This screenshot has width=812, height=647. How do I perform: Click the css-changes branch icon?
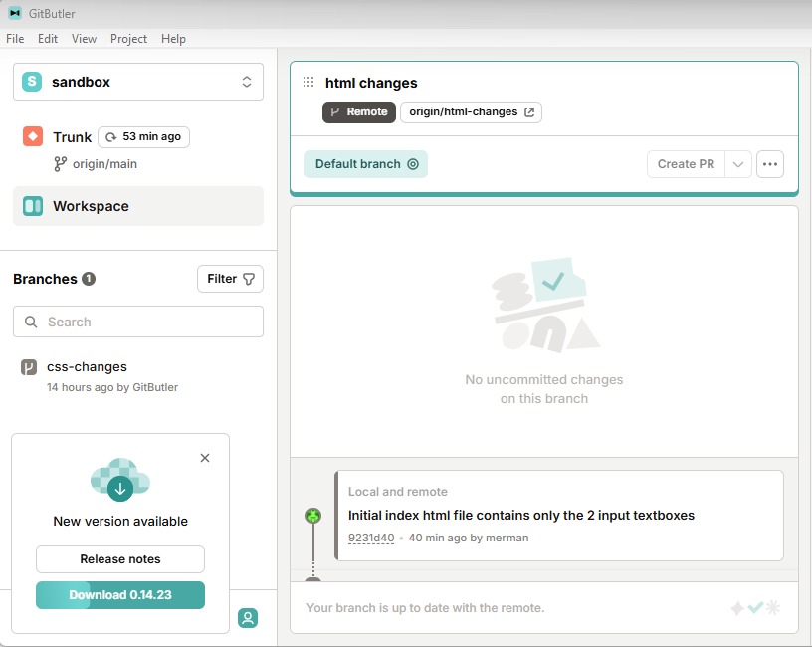pyautogui.click(x=29, y=367)
